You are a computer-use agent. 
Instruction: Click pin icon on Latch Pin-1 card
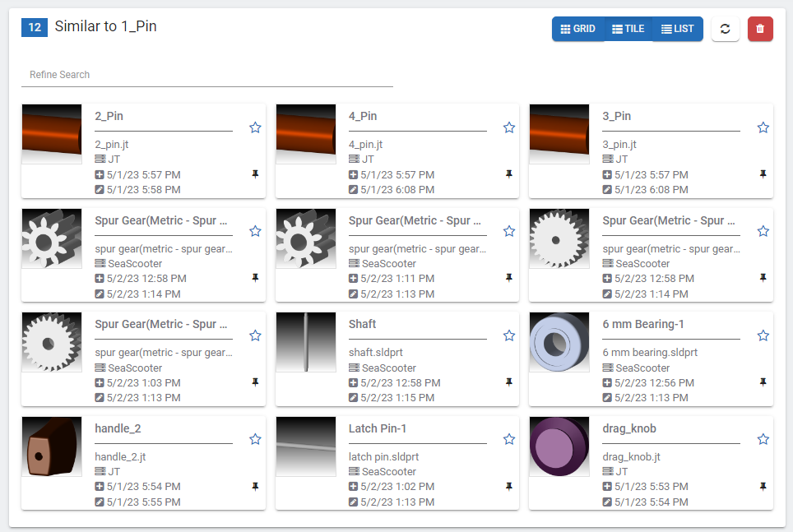coord(509,487)
